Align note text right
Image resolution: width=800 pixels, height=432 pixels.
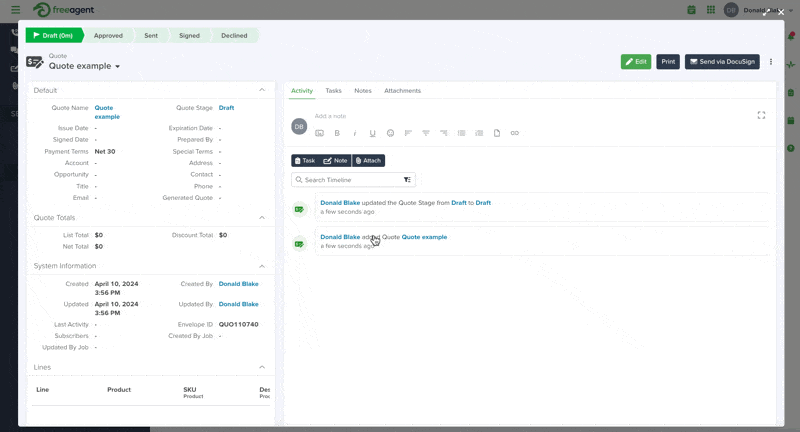444,133
